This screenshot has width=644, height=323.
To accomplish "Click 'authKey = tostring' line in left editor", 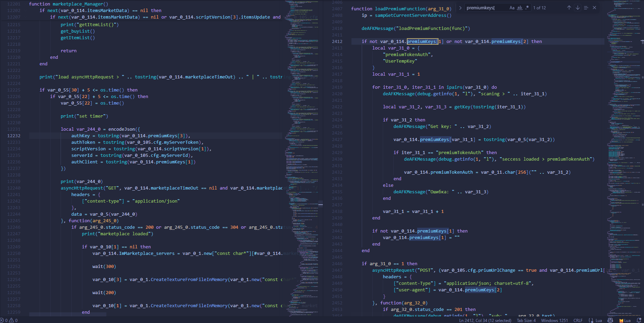I will point(131,136).
